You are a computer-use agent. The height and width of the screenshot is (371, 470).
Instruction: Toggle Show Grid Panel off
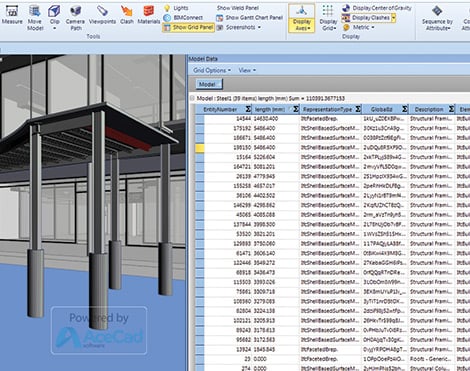click(188, 27)
